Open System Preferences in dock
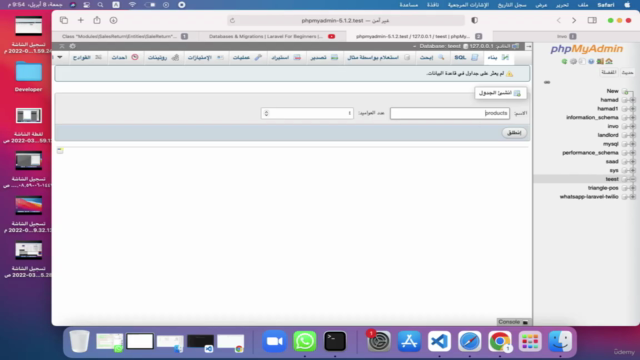 pyautogui.click(x=379, y=341)
